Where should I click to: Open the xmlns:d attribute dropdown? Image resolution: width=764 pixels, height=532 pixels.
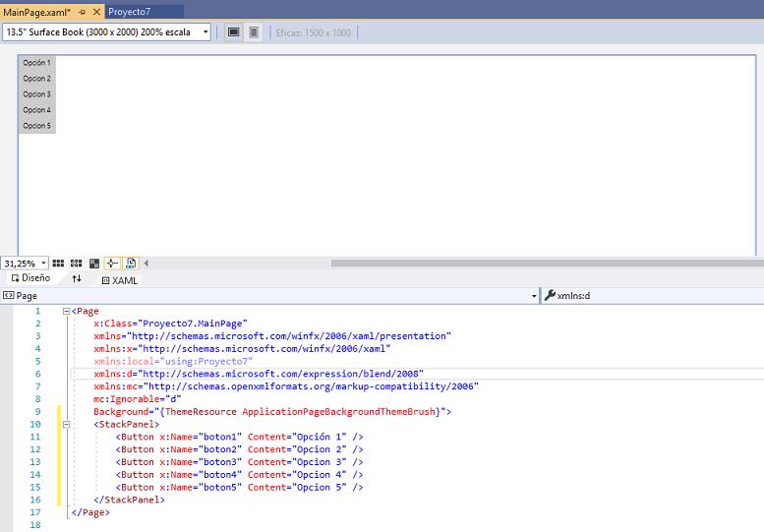(653, 296)
